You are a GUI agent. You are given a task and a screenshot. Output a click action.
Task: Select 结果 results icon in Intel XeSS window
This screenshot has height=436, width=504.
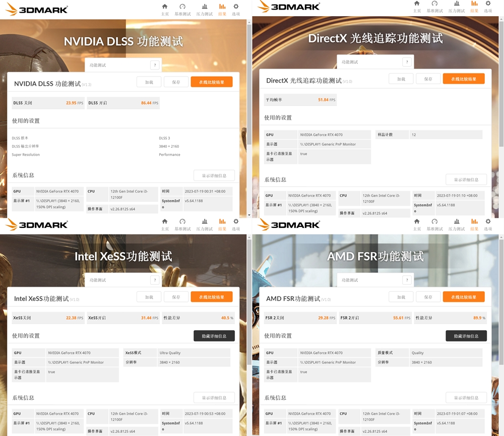(x=222, y=221)
